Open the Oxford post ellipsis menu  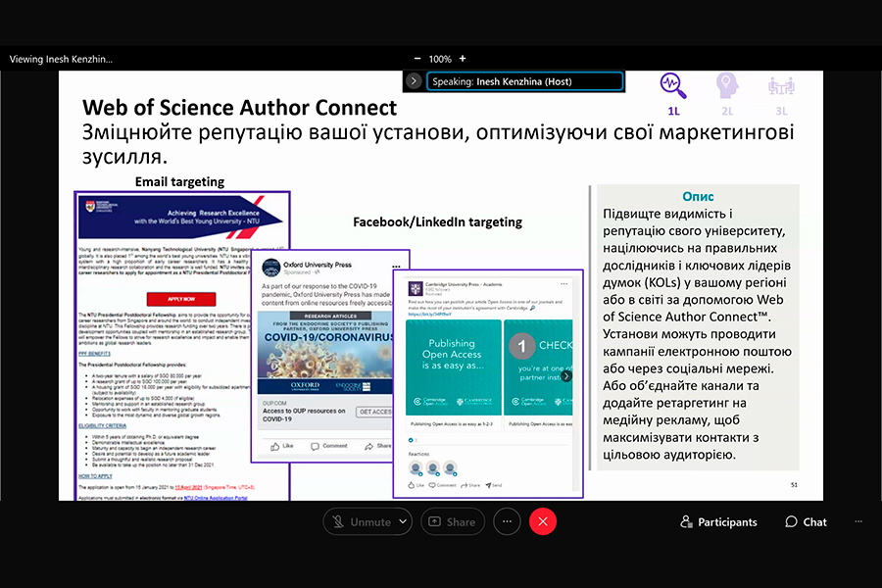coord(397,267)
